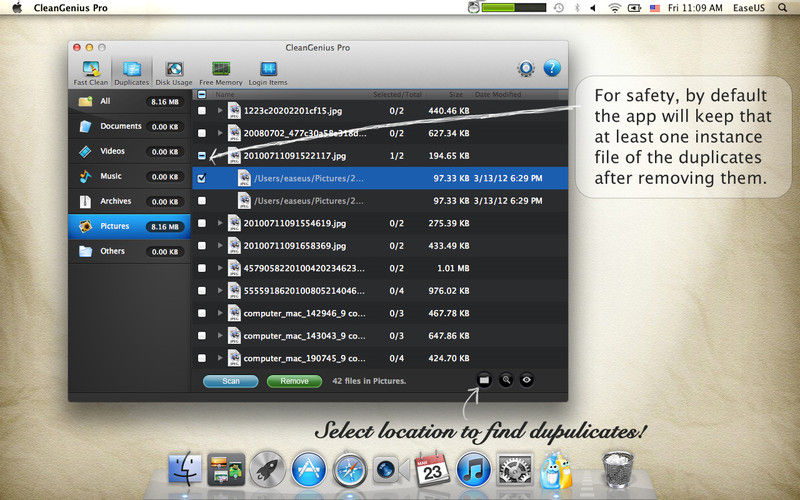This screenshot has height=500, width=800.
Task: Check the 457905822010042023462 row checkbox
Action: click(x=202, y=268)
